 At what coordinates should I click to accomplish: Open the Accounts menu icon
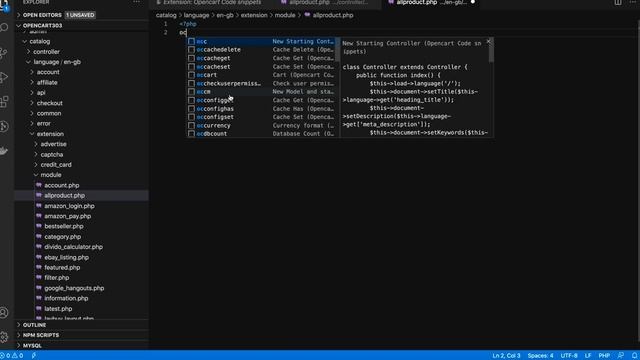[4, 313]
